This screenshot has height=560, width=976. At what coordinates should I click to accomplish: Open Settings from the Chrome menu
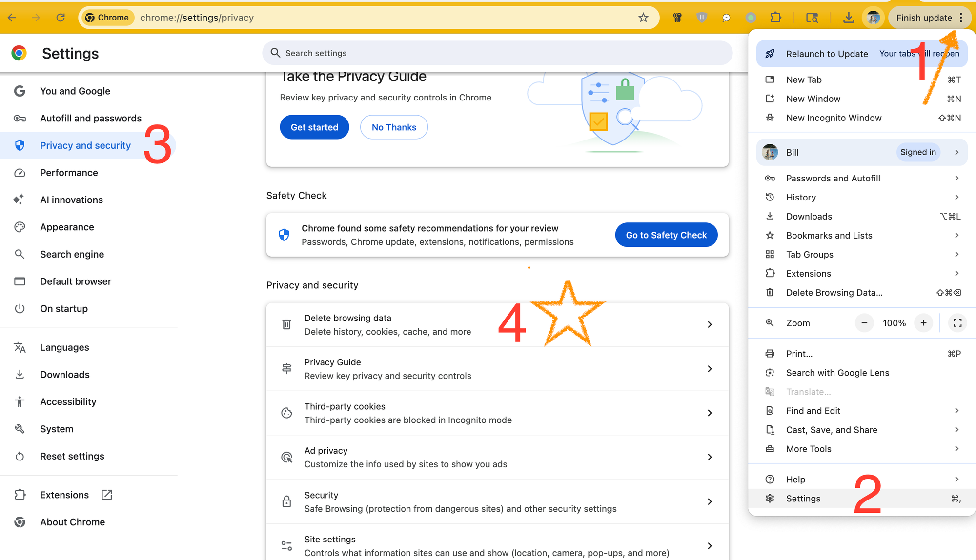[x=862, y=499]
